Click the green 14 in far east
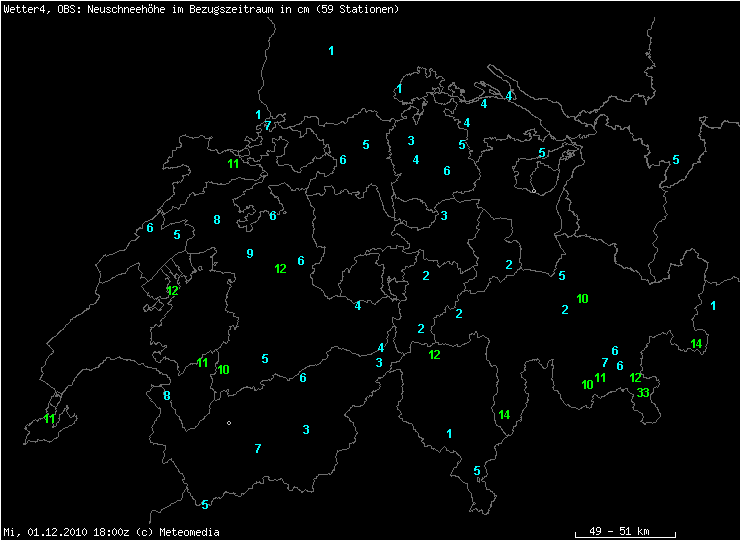This screenshot has height=540, width=740. point(697,344)
